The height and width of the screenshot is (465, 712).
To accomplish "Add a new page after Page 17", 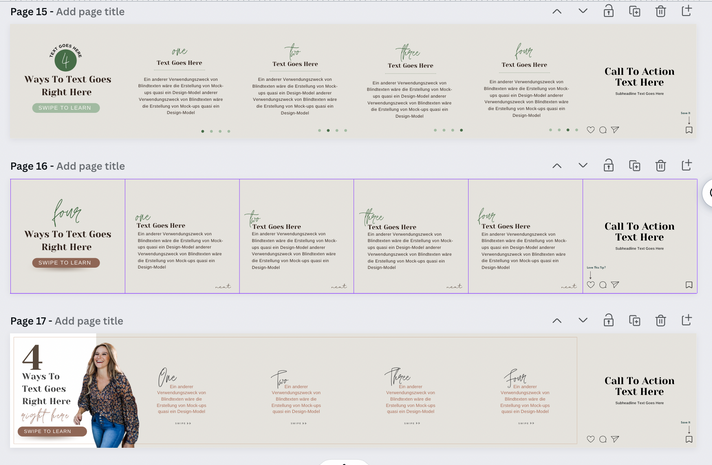I will (687, 320).
